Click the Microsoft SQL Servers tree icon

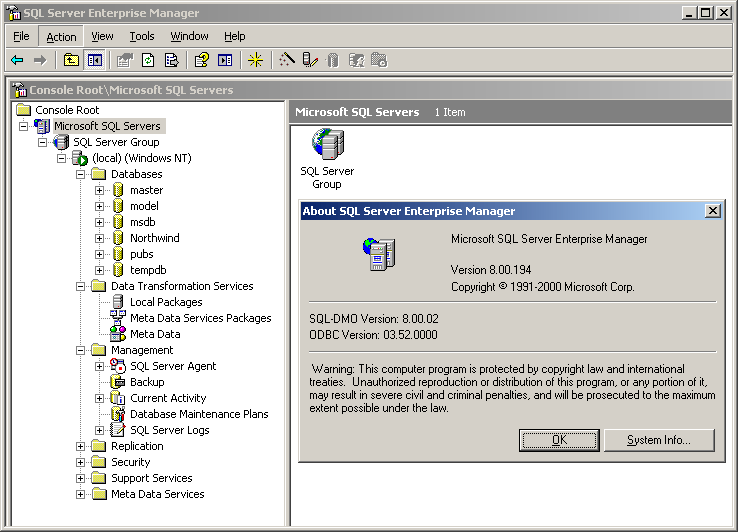pyautogui.click(x=42, y=126)
